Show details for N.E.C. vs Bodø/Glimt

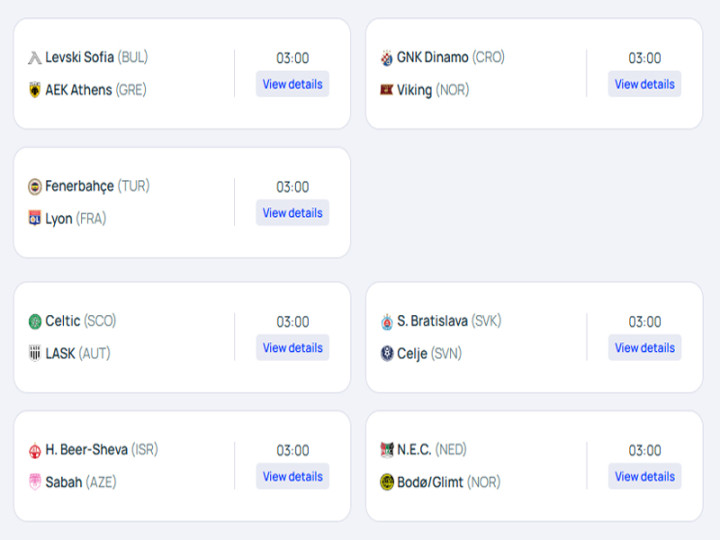point(645,476)
